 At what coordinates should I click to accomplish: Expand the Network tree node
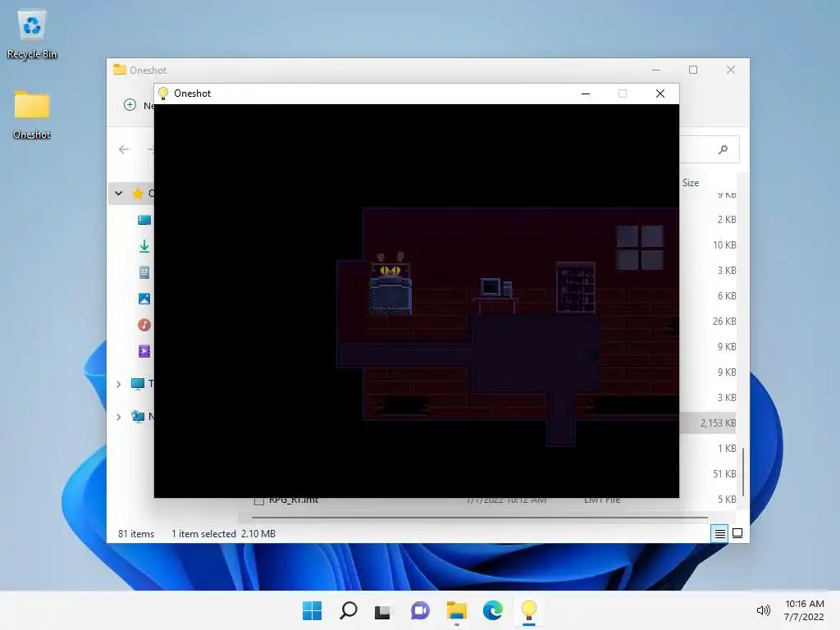click(119, 417)
